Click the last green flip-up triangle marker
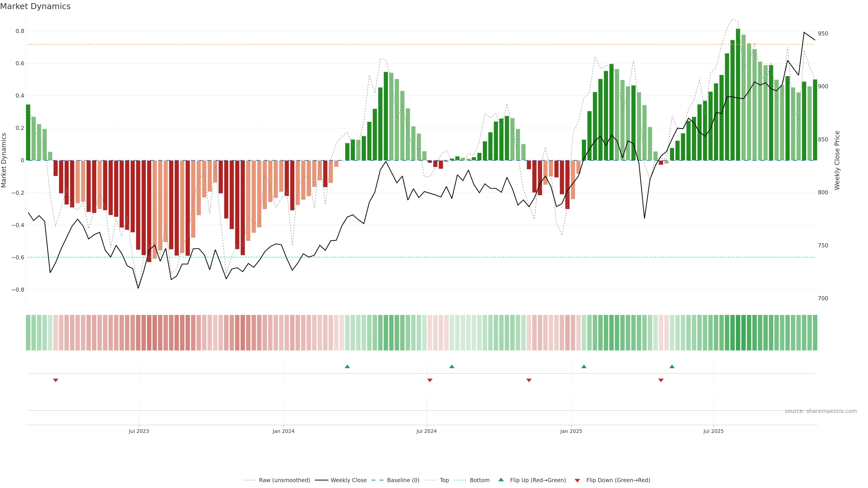 point(672,366)
